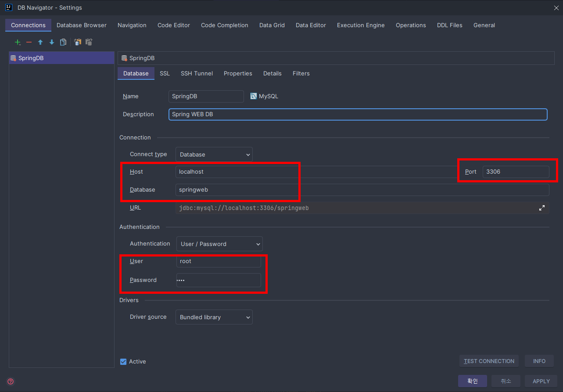The width and height of the screenshot is (563, 392).
Task: Select the SSH Tunnel sub-tab
Action: coord(197,73)
